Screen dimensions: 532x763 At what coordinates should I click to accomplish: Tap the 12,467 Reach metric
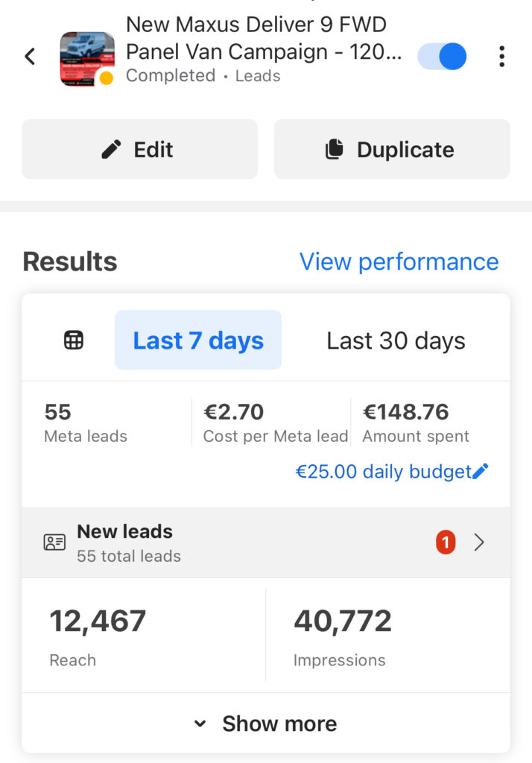(98, 621)
